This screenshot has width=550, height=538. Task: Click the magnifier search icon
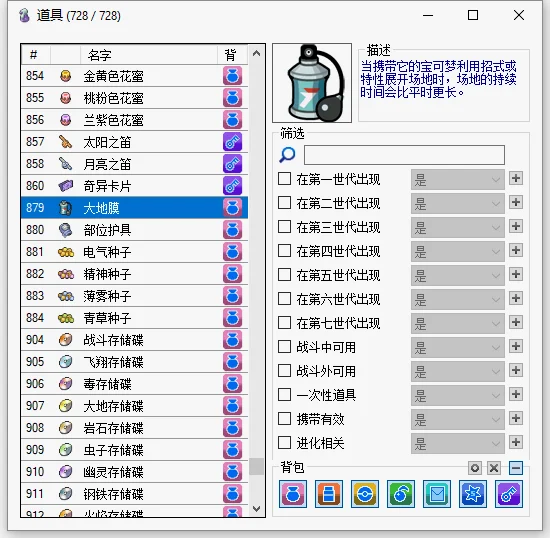tap(287, 155)
